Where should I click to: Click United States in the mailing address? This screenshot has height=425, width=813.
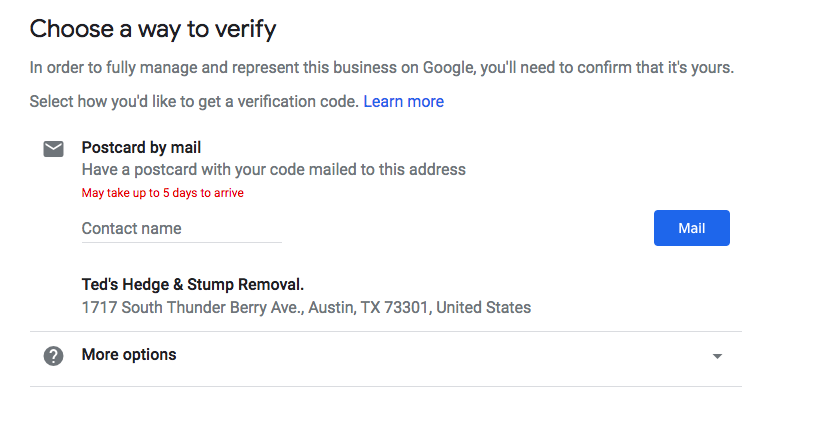pos(484,308)
